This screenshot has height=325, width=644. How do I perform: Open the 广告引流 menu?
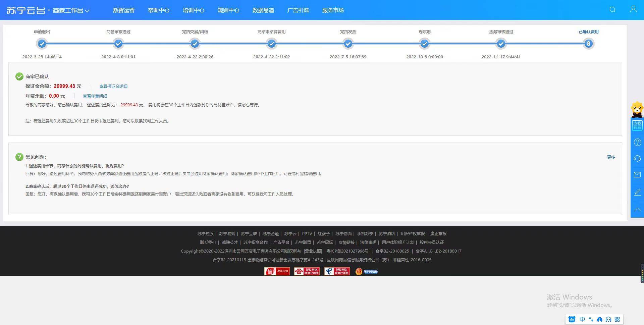pyautogui.click(x=298, y=10)
